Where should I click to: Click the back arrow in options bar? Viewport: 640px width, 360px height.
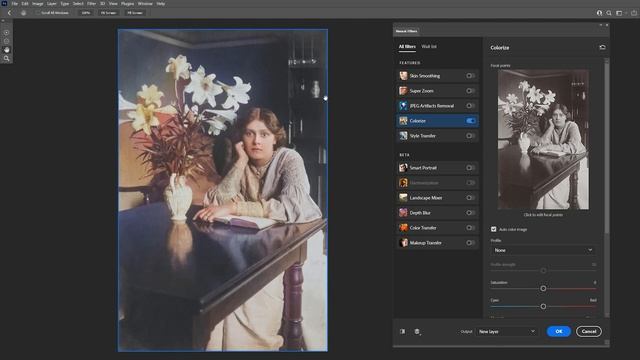(9, 13)
